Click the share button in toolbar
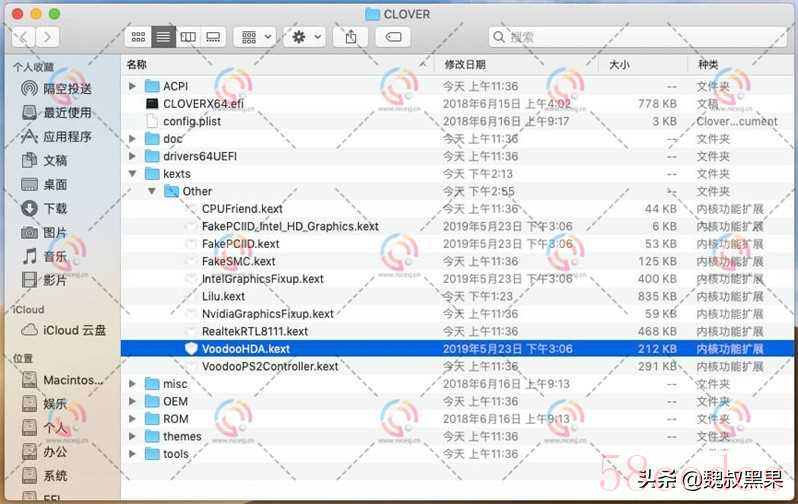This screenshot has height=504, width=798. (351, 37)
